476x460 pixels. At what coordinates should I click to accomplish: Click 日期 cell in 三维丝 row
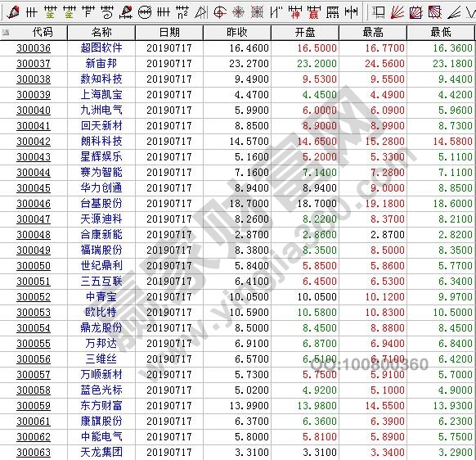[x=169, y=359]
